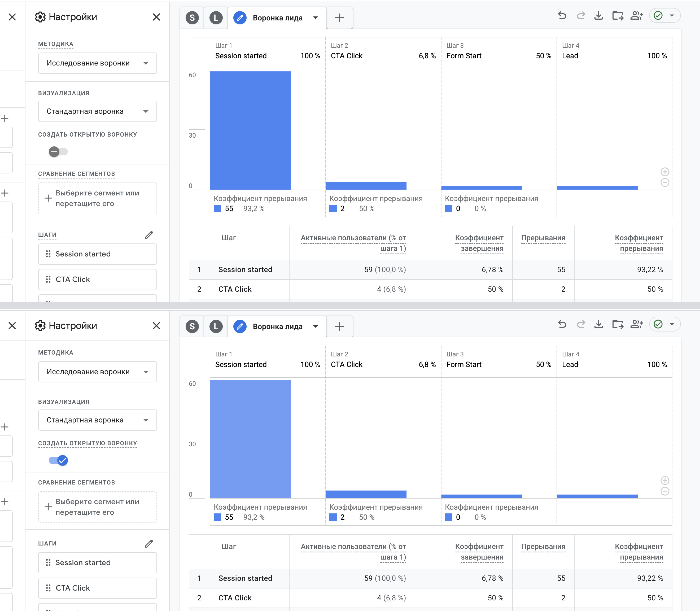Click Прерывания column header in lower table
This screenshot has height=611, width=700.
tap(543, 547)
